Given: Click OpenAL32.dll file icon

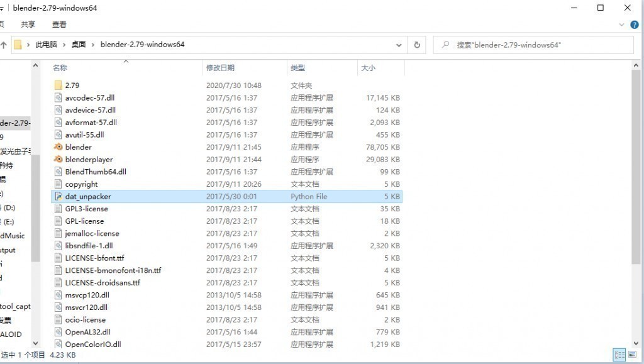Looking at the screenshot, I should (58, 331).
